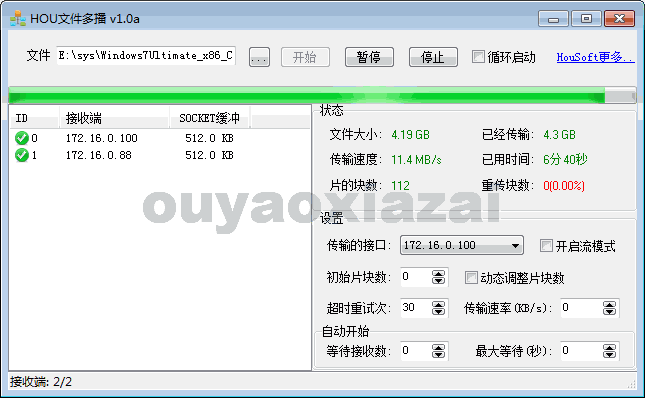Click the 等待接收数 value field

point(416,351)
